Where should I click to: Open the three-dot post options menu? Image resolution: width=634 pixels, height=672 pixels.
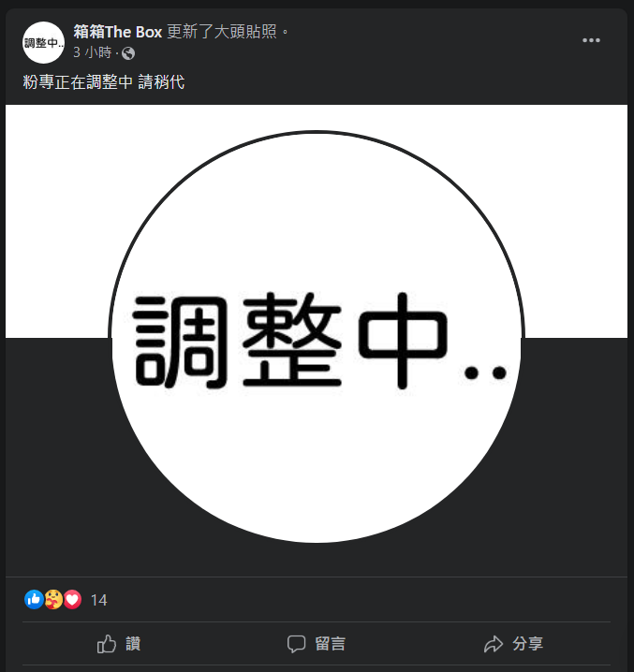click(591, 40)
